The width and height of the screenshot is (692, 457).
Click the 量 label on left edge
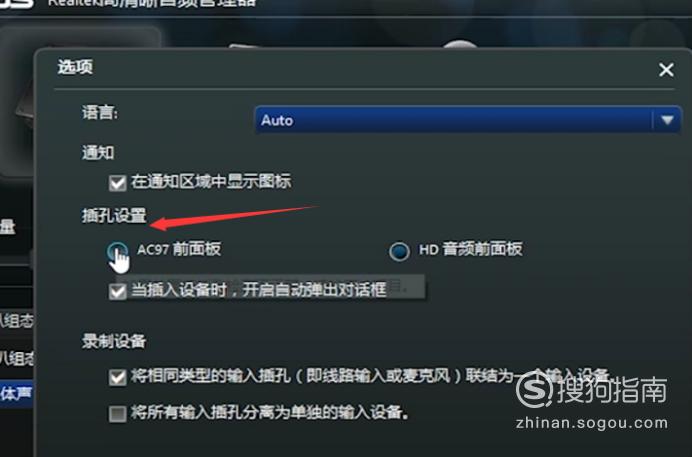(8, 227)
